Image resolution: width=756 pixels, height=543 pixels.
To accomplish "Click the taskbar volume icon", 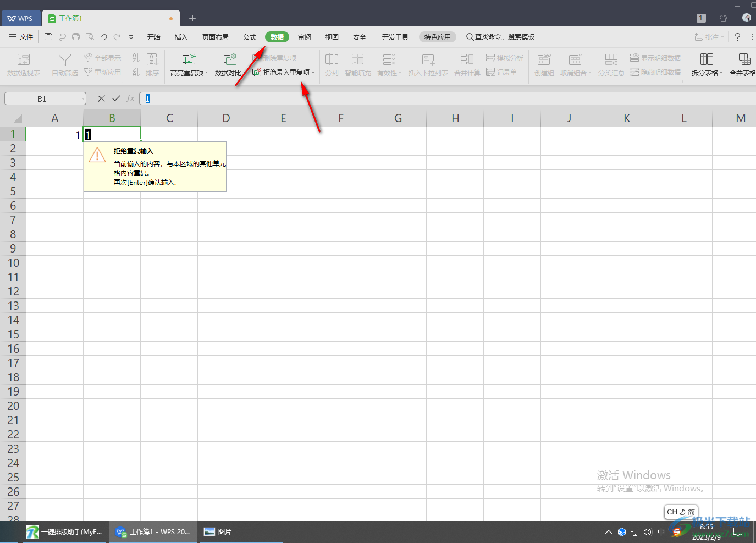I will (x=648, y=532).
